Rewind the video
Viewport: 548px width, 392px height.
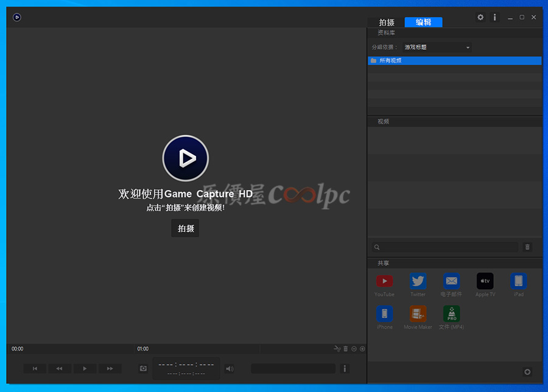60,369
